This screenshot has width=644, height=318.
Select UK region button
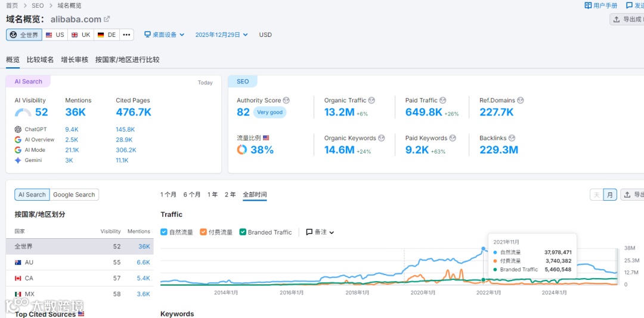click(x=81, y=35)
